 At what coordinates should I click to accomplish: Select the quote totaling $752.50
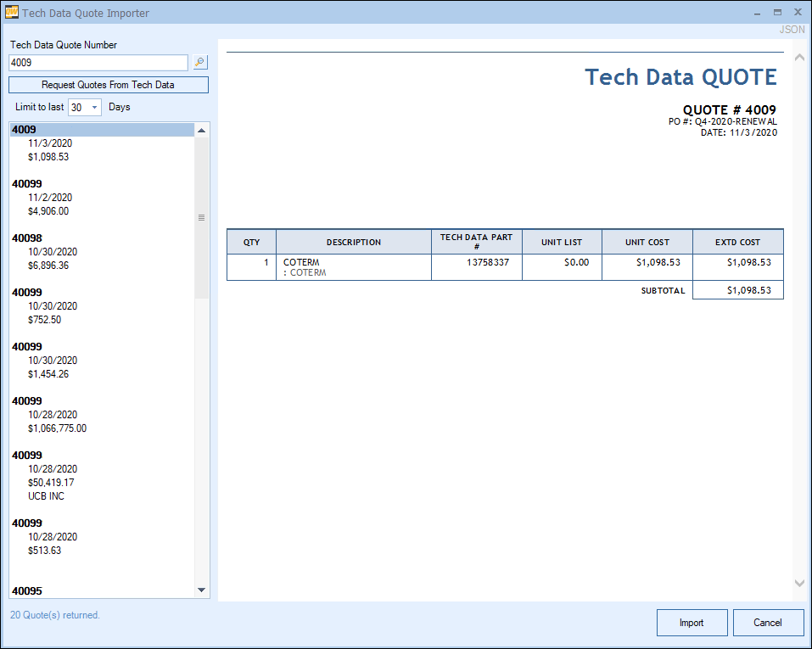(44, 320)
